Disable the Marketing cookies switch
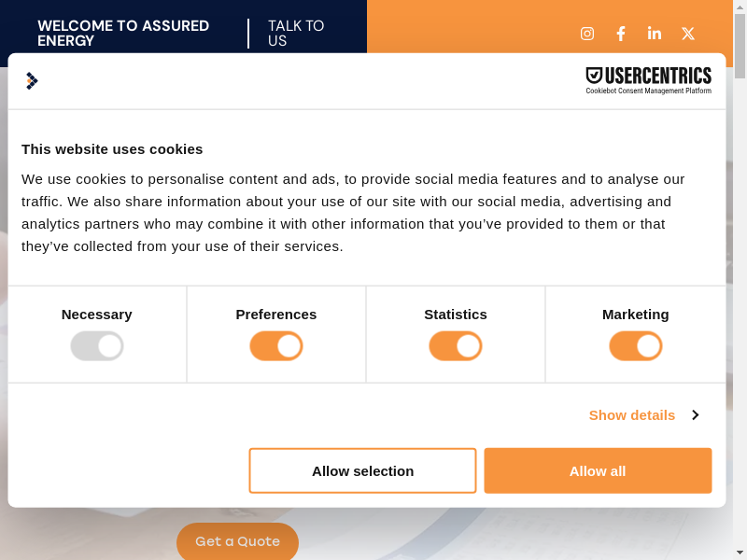This screenshot has height=560, width=747. click(x=636, y=346)
